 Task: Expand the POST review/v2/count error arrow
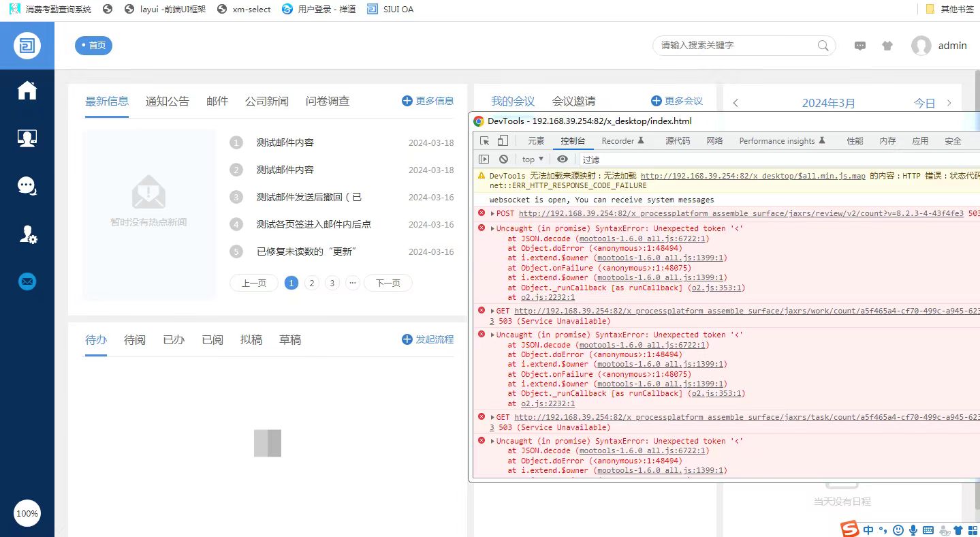pyautogui.click(x=492, y=214)
